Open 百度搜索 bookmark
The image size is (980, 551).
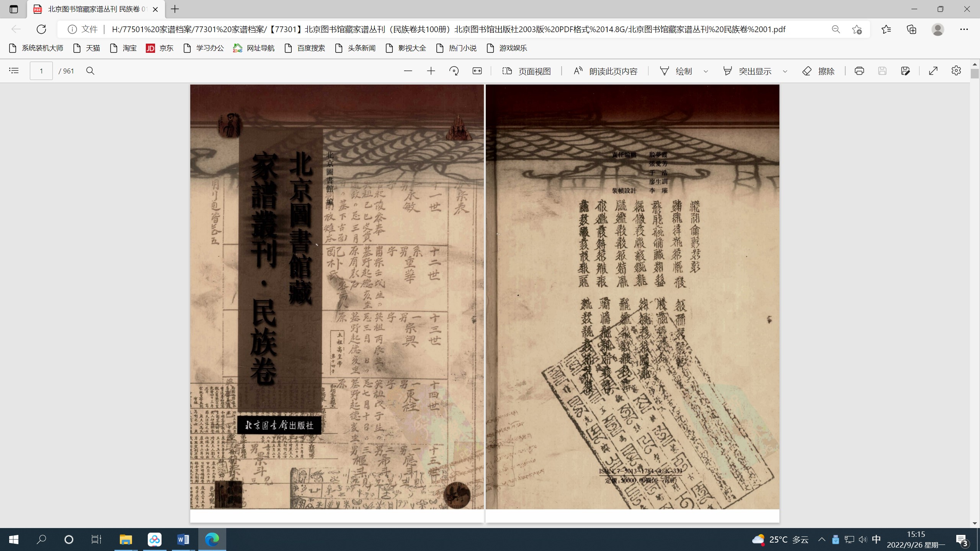point(305,48)
